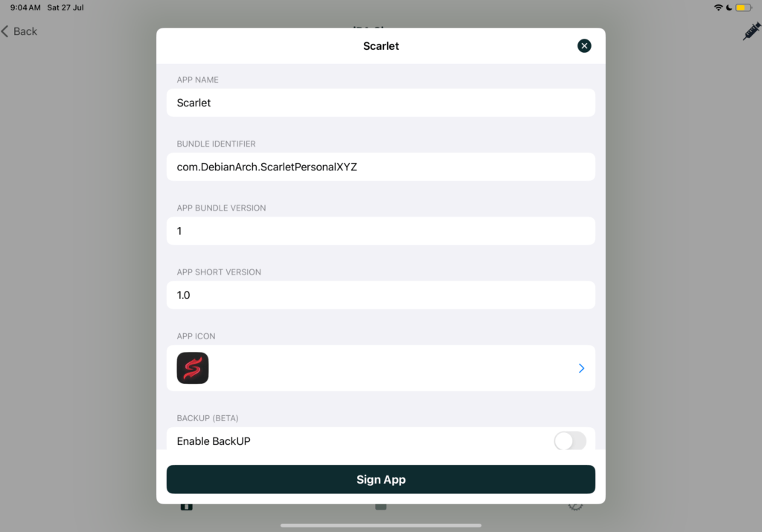
Task: Click the Sign App button
Action: [380, 479]
